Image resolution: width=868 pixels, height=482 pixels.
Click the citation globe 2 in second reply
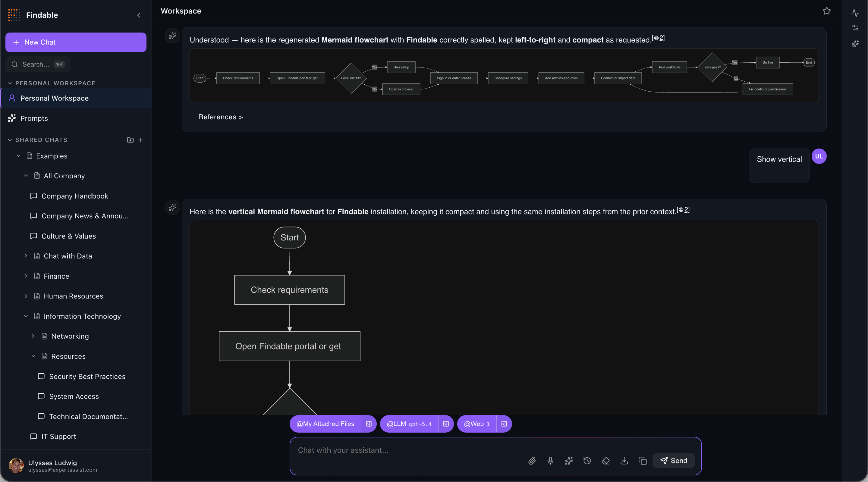(x=683, y=210)
